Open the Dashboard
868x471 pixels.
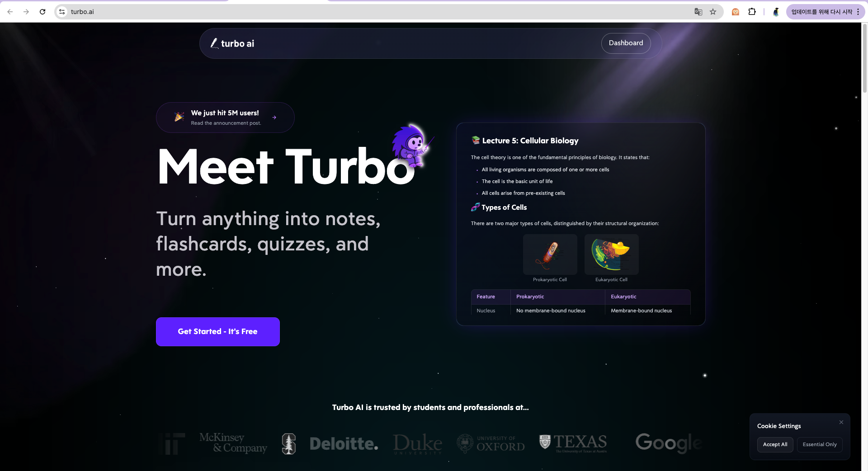[x=626, y=43]
